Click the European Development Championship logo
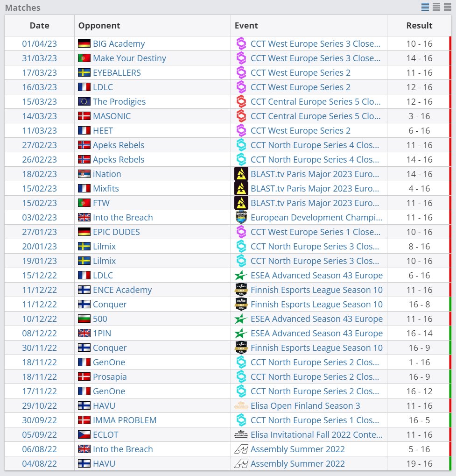The image size is (456, 476). click(241, 217)
